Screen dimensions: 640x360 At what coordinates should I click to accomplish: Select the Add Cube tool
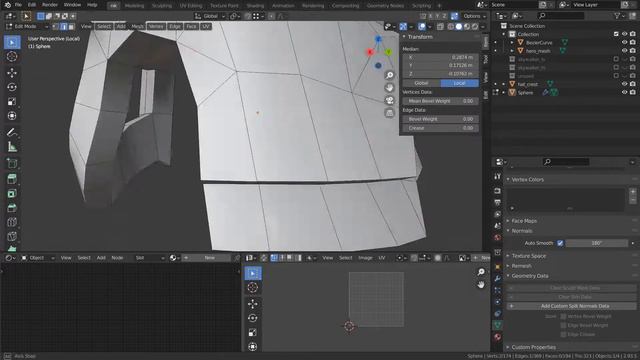coord(12,163)
